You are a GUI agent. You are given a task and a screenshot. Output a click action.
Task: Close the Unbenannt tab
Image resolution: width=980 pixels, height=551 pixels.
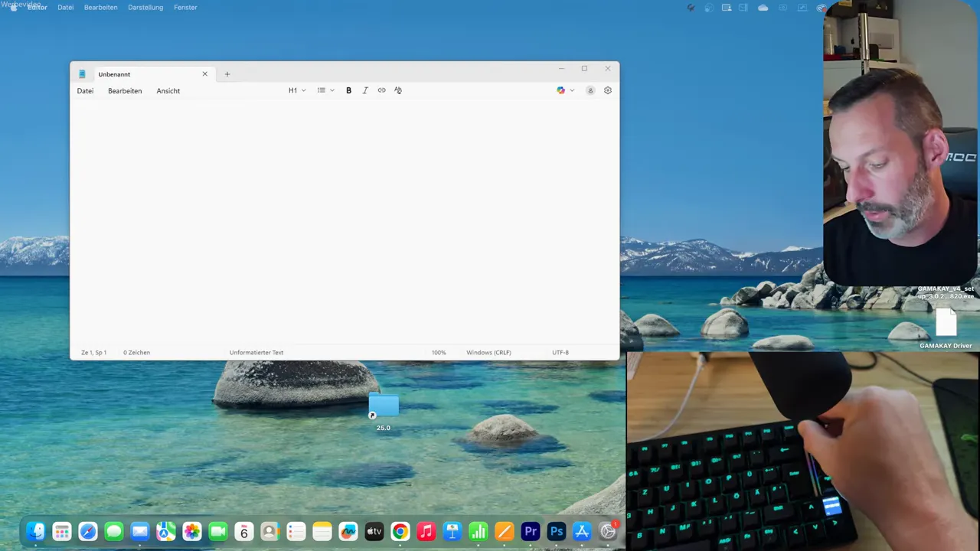click(204, 74)
